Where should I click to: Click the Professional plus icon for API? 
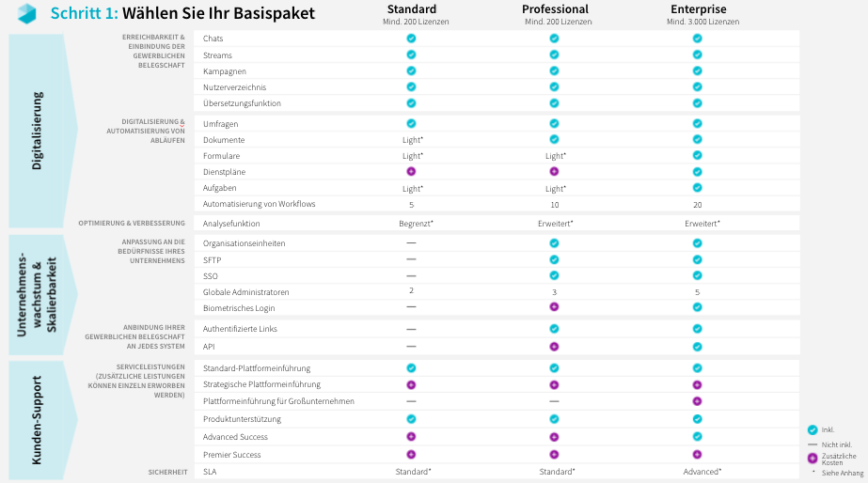coord(554,346)
